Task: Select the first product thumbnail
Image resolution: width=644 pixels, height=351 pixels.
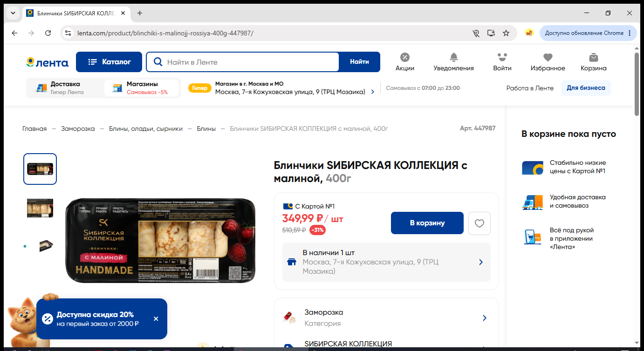Action: [x=40, y=169]
